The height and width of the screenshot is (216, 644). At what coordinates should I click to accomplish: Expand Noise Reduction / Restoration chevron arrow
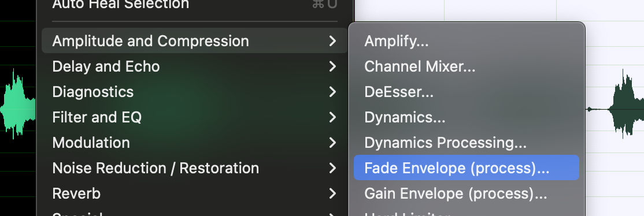coord(332,168)
